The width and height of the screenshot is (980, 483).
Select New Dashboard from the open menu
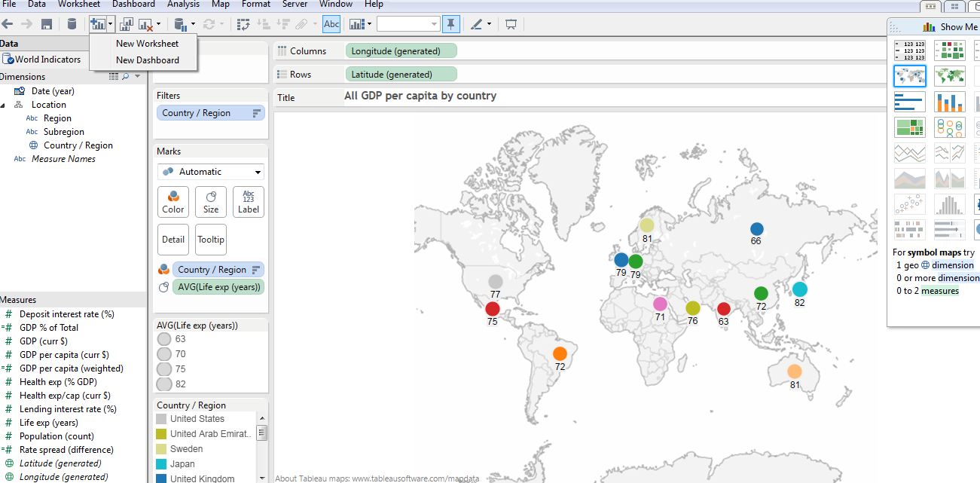[148, 60]
